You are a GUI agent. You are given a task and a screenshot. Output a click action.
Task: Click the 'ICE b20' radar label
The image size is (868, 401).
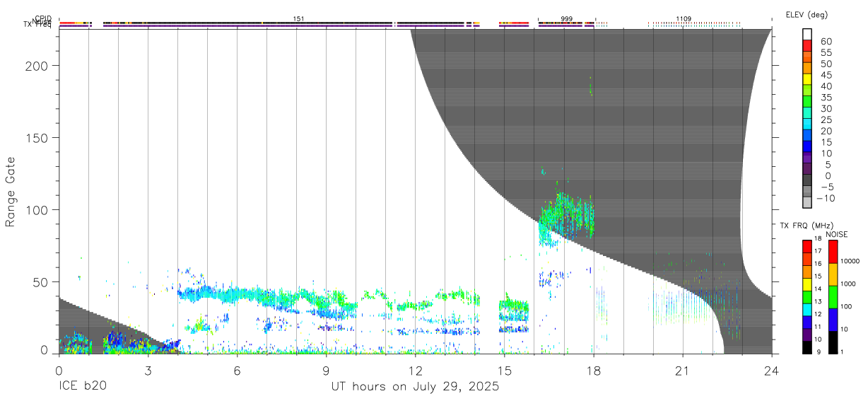click(x=81, y=387)
